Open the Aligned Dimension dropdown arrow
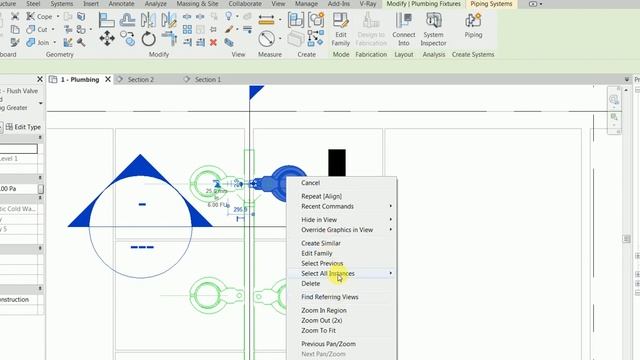The height and width of the screenshot is (360, 640). tap(280, 20)
